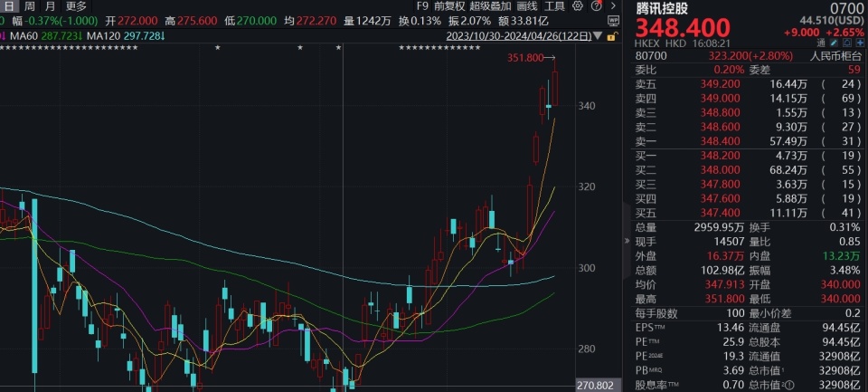
Task: Select the 买三 347.800 order row
Action: coord(750,185)
